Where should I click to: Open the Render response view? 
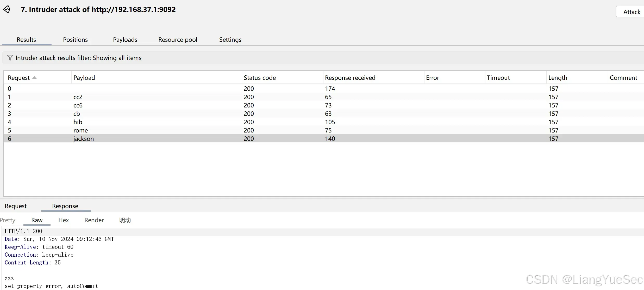point(94,220)
